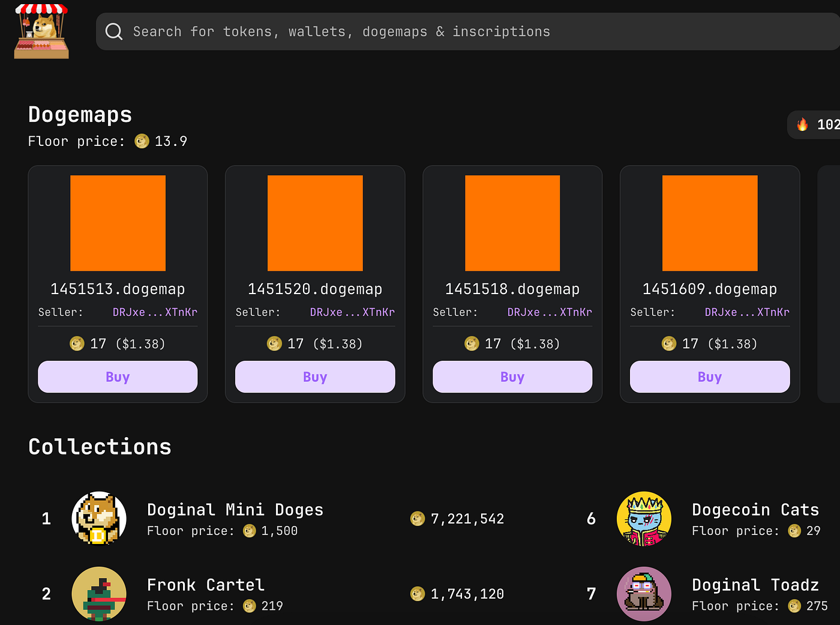Open the 1451513.dogemap orange thumbnail
Screen dimensions: 840x625
pyautogui.click(x=118, y=223)
